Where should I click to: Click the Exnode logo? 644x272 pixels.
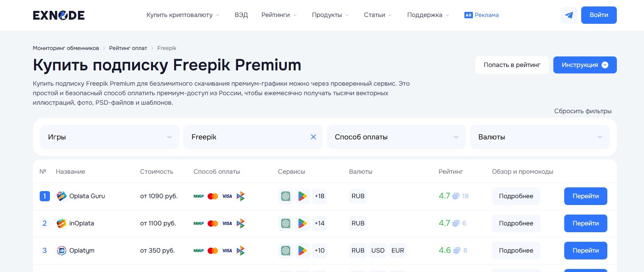click(59, 15)
